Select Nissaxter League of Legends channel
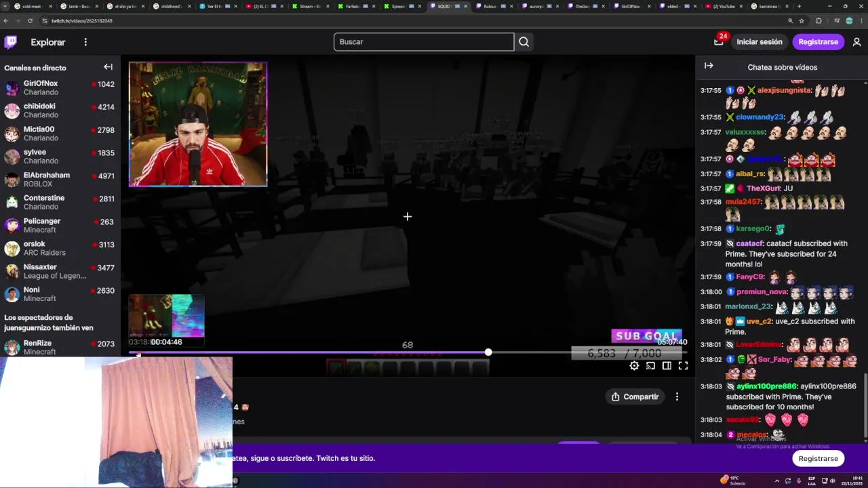The image size is (868, 488). [60, 271]
